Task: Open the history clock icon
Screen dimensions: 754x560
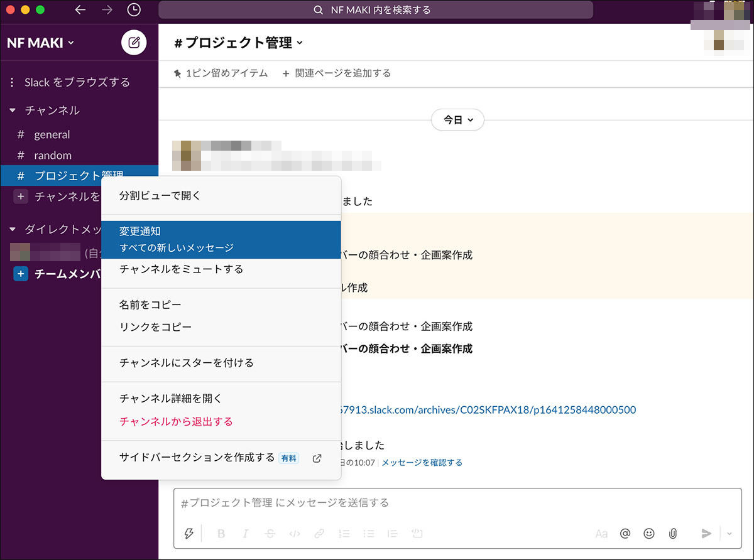Action: click(x=134, y=10)
